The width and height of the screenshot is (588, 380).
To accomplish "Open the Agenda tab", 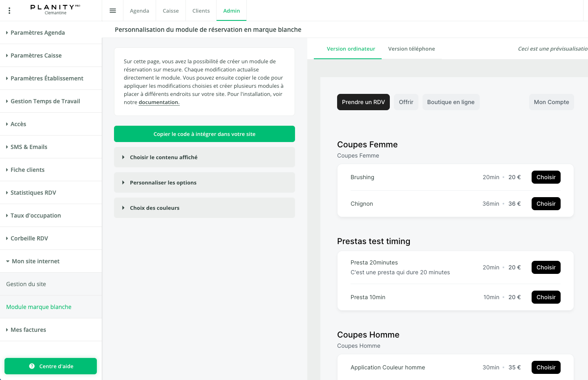I will point(139,11).
